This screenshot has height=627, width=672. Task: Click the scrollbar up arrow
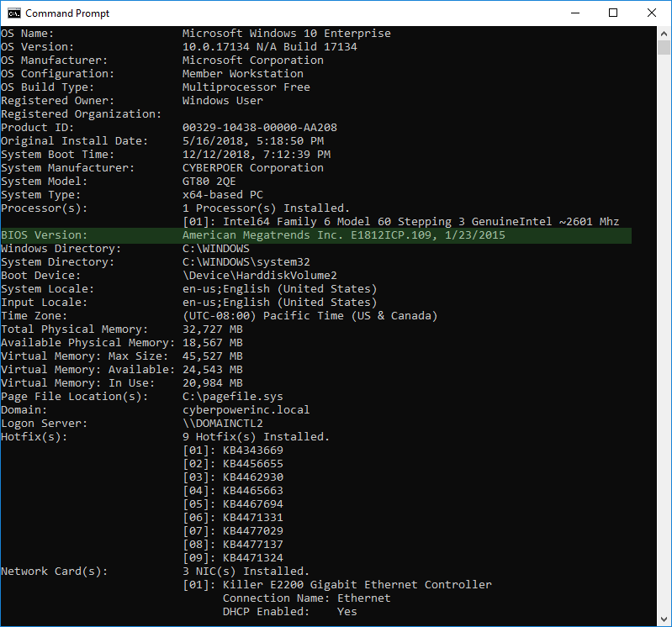point(664,33)
